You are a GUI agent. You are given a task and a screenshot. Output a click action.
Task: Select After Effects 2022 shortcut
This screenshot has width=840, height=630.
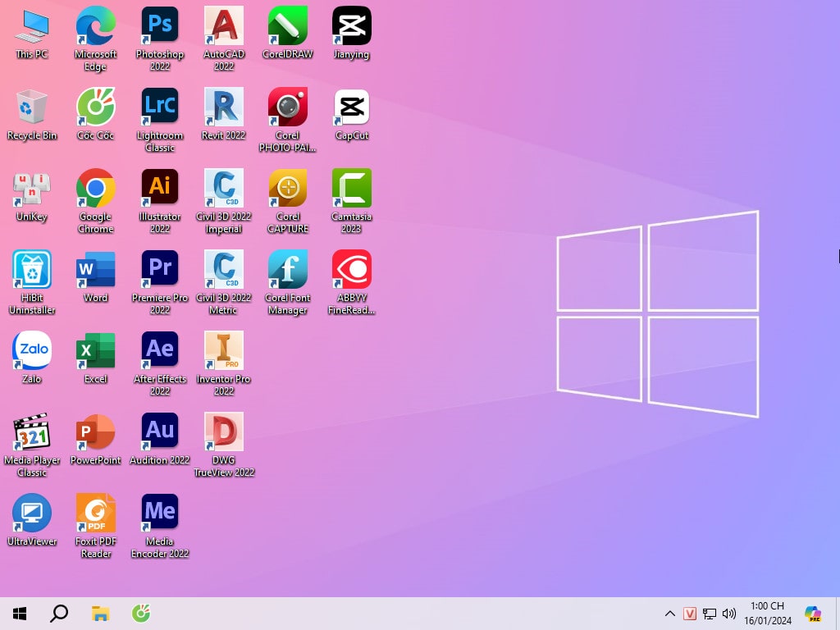pos(160,364)
